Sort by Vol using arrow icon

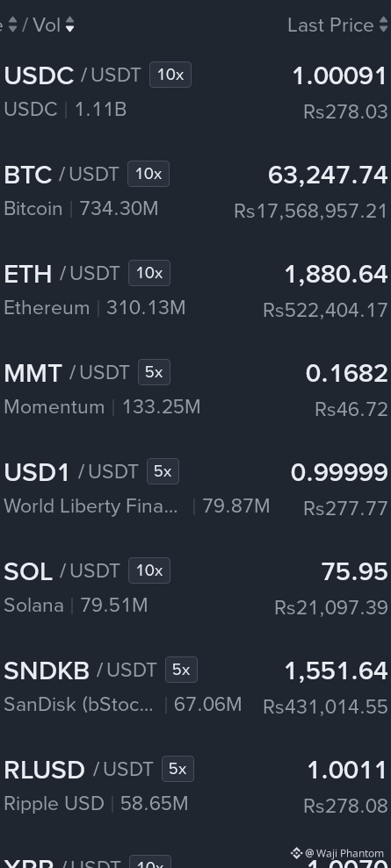tap(69, 25)
